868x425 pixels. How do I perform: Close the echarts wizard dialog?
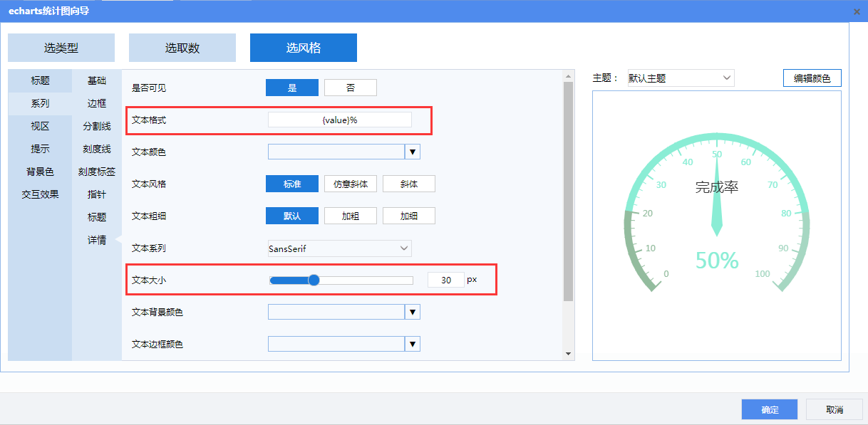tap(857, 11)
